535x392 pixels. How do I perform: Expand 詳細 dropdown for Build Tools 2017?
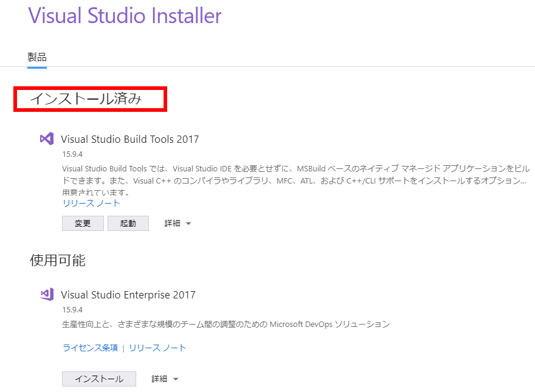(x=178, y=223)
